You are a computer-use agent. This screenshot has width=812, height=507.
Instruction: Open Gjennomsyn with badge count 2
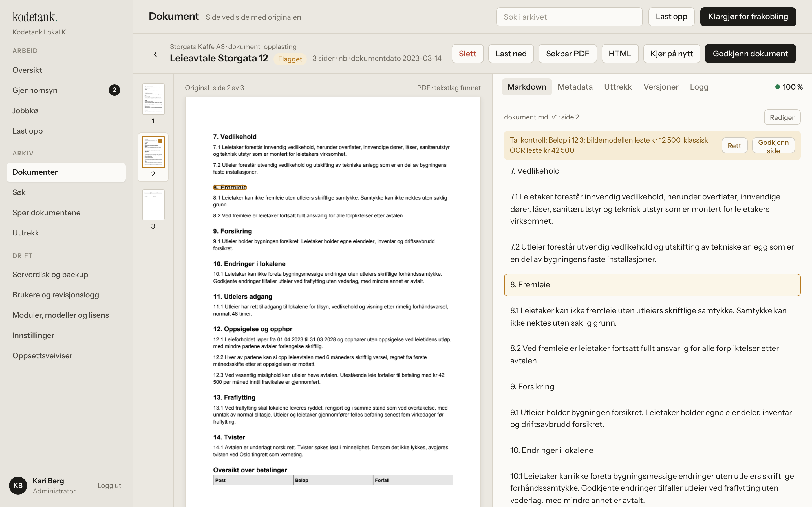point(66,90)
